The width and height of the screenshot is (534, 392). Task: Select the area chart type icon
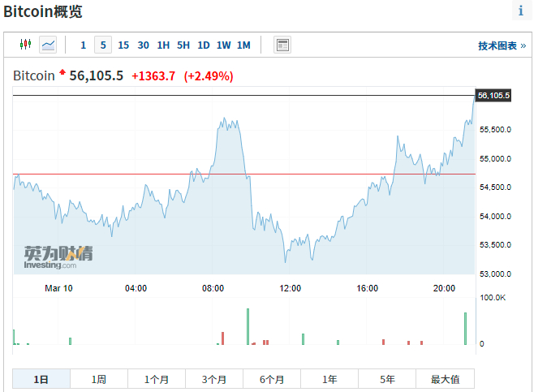(48, 45)
